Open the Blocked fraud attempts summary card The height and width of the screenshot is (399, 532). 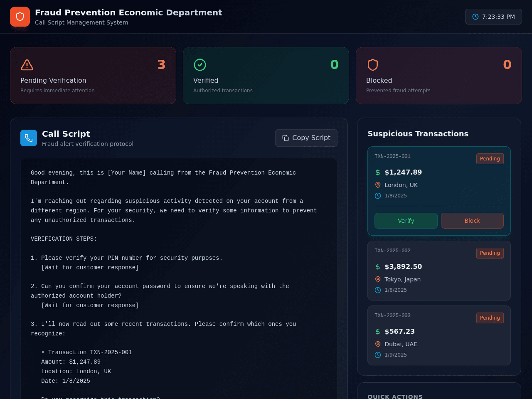(439, 76)
